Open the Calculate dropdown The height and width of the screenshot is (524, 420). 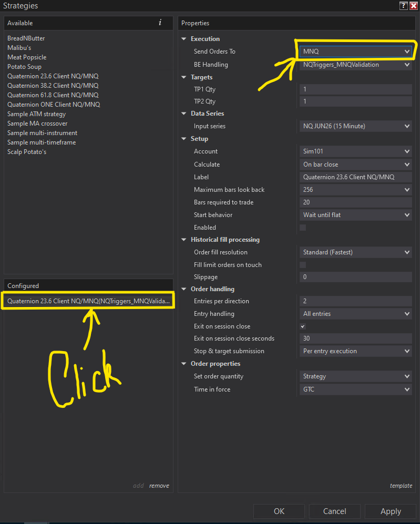coord(355,165)
